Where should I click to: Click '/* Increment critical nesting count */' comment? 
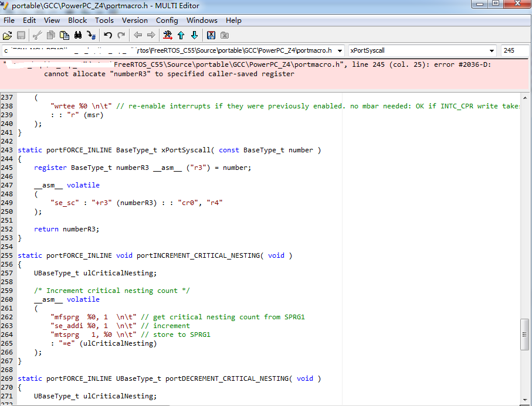(111, 291)
